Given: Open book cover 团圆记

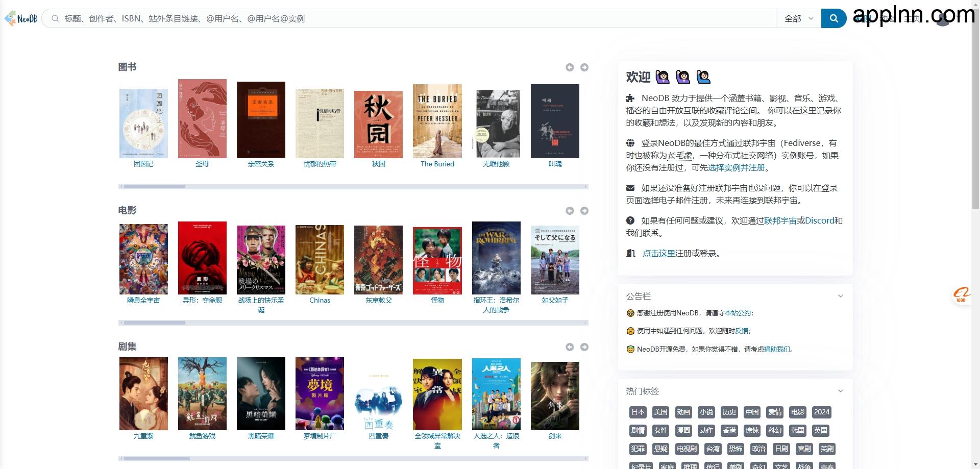Looking at the screenshot, I should coord(143,124).
